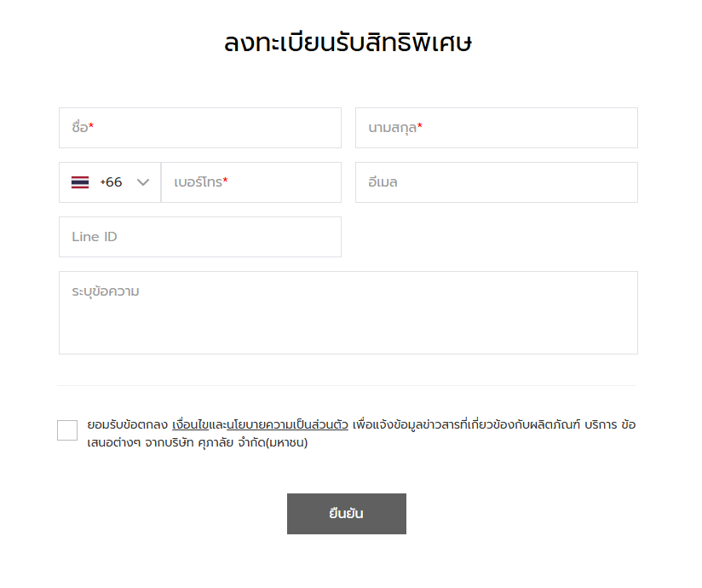Click the อีเมล email field

point(496,182)
